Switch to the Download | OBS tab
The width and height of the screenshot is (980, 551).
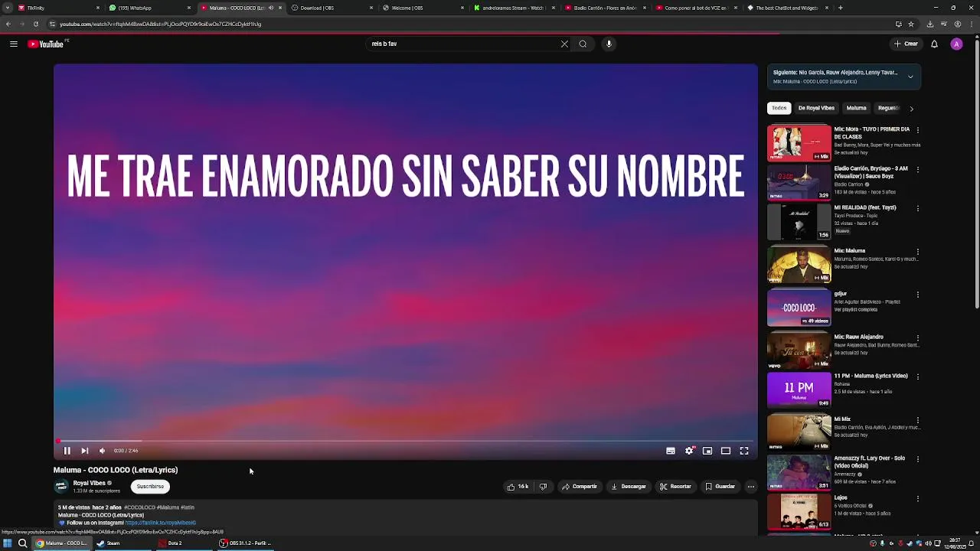point(332,8)
